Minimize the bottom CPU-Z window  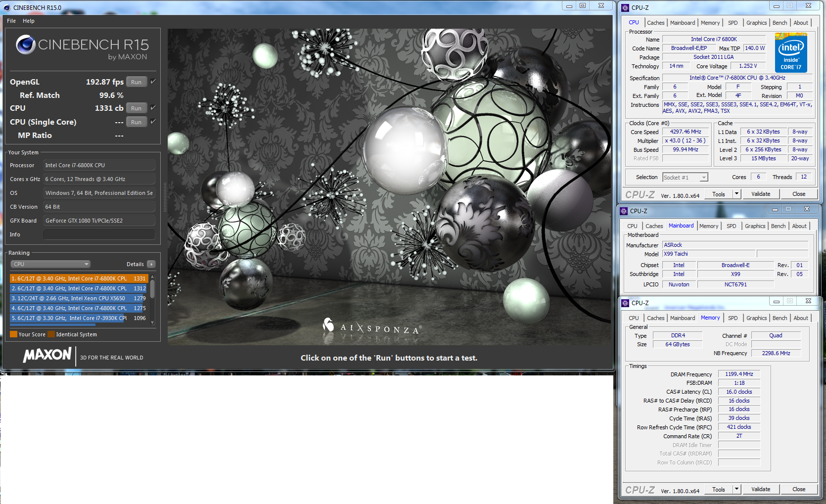click(x=777, y=301)
